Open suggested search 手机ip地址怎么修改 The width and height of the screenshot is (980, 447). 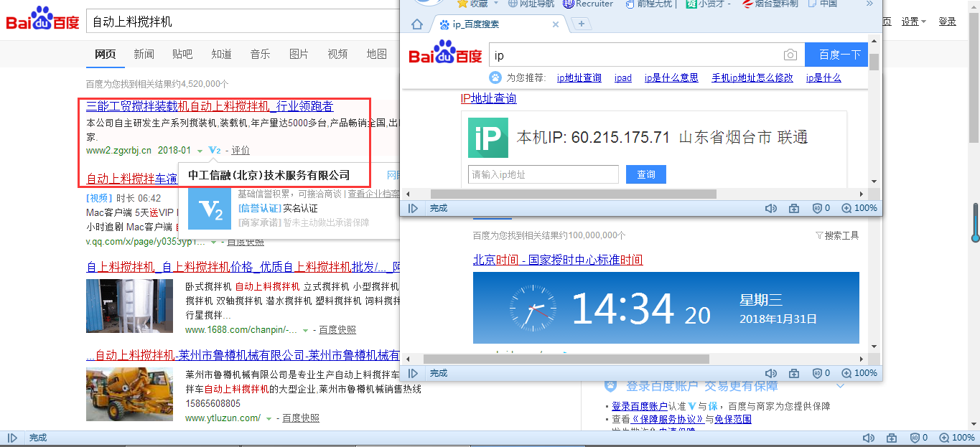(x=752, y=78)
